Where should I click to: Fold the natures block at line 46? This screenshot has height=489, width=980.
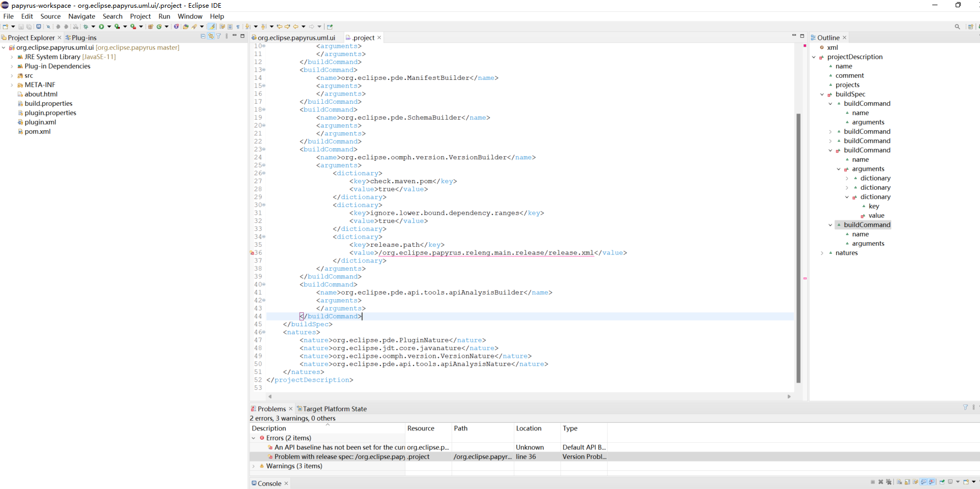(x=264, y=332)
